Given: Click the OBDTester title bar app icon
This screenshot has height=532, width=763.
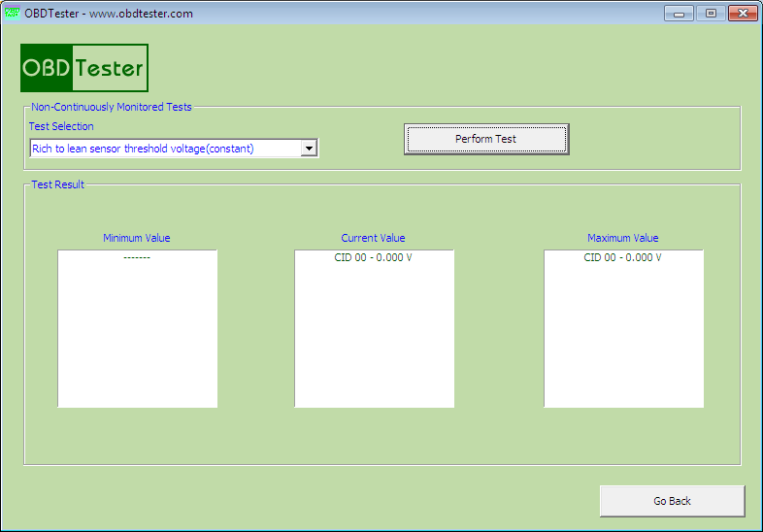Looking at the screenshot, I should [x=12, y=13].
